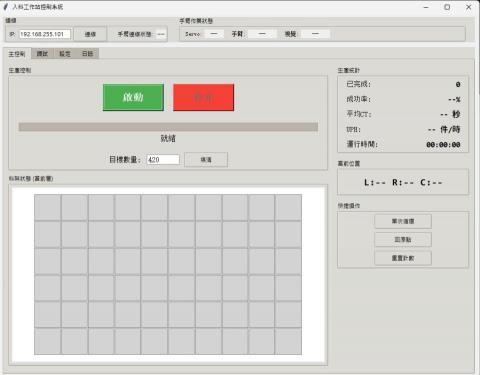Open the 設定 tab
The height and width of the screenshot is (375, 480).
click(65, 54)
